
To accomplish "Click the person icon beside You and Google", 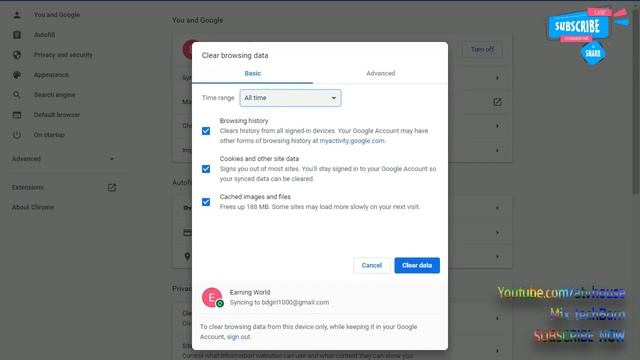I will 17,15.
